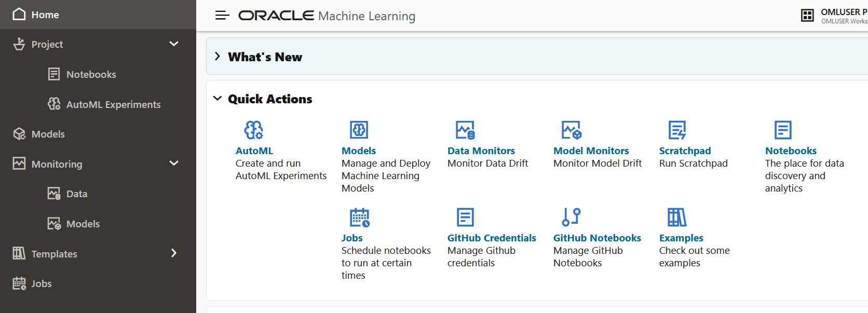Viewport: 868px width, 313px height.
Task: Click the AutoML brain icon in Quick Actions
Action: pos(254,130)
